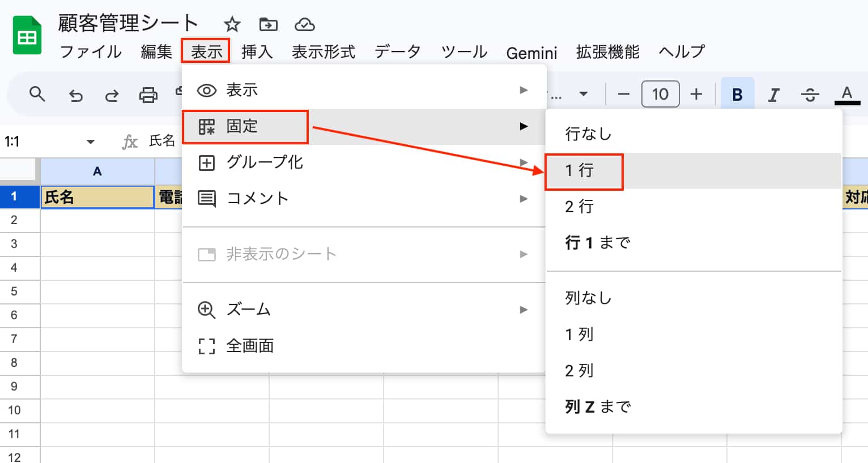Open the 編集 menu
Screen dimensions: 868x463
(x=156, y=52)
